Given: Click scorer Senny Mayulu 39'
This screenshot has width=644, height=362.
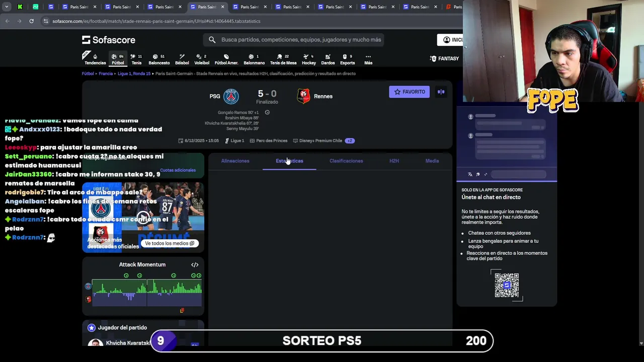Looking at the screenshot, I should (243, 129).
